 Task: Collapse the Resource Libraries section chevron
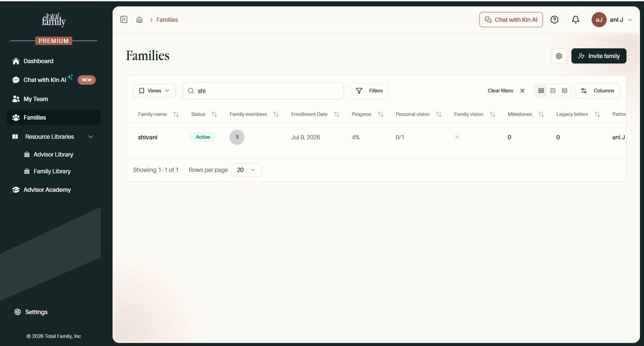[x=91, y=137]
